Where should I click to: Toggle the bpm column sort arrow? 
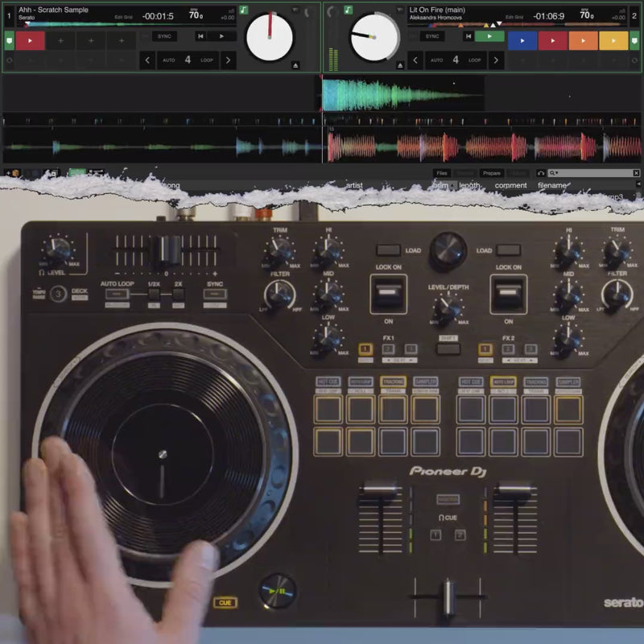(x=453, y=185)
